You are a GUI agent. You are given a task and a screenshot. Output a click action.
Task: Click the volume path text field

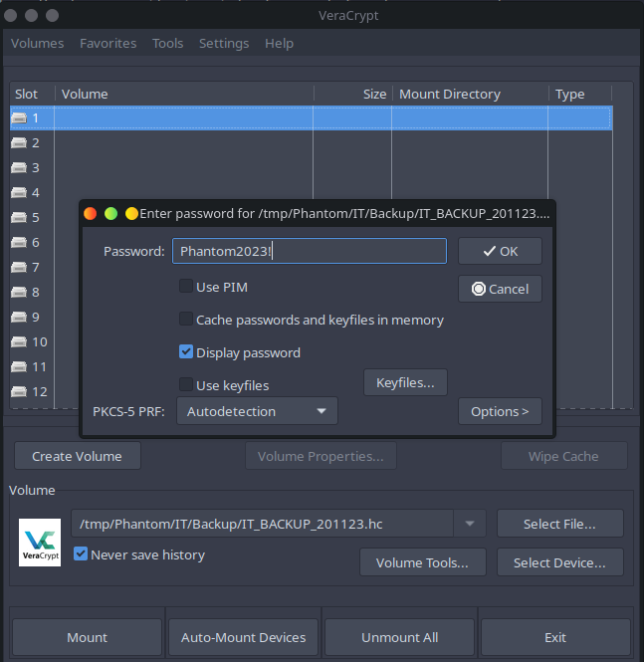[x=263, y=524]
